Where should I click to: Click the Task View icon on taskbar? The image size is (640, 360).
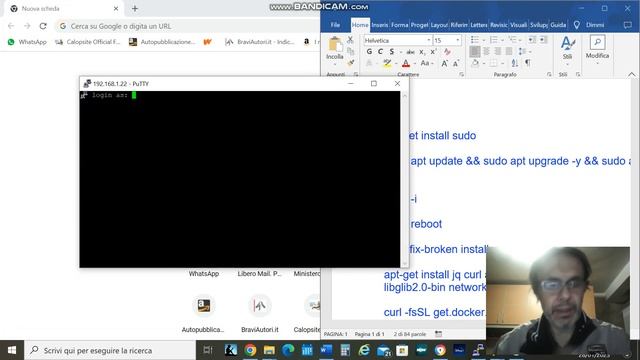(x=208, y=350)
